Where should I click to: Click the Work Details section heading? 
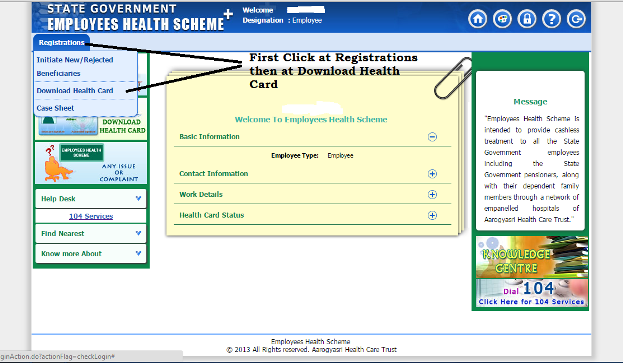pyautogui.click(x=201, y=194)
